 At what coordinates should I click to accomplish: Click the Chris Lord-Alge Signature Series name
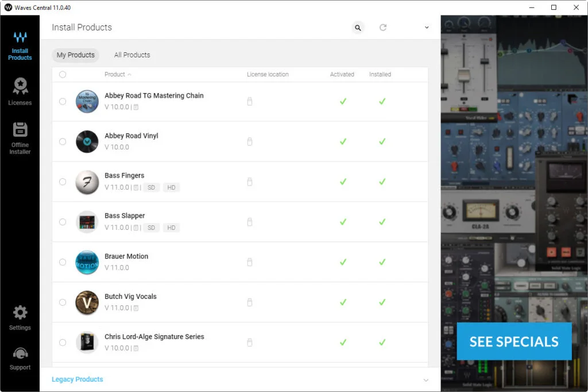click(154, 337)
